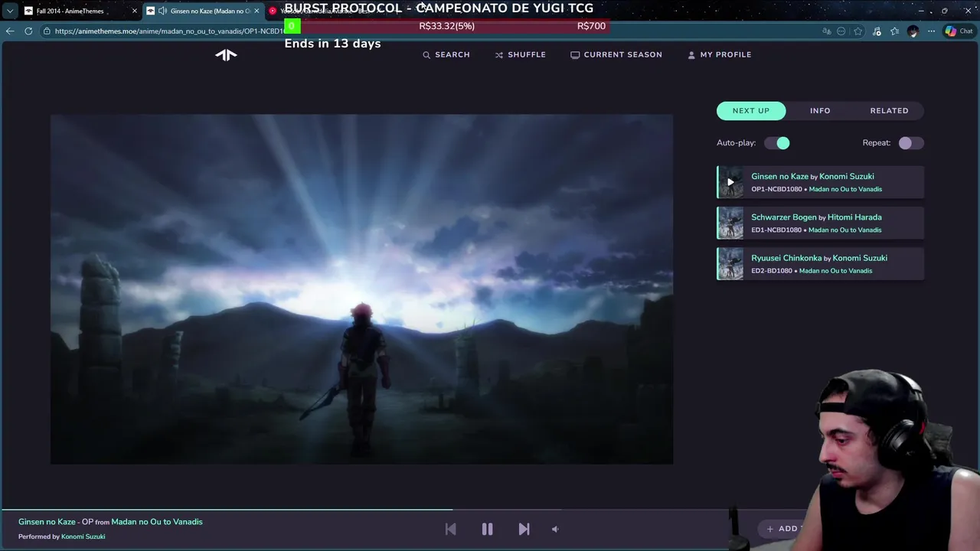This screenshot has width=980, height=551.
Task: Skip to the next theme
Action: (x=524, y=529)
